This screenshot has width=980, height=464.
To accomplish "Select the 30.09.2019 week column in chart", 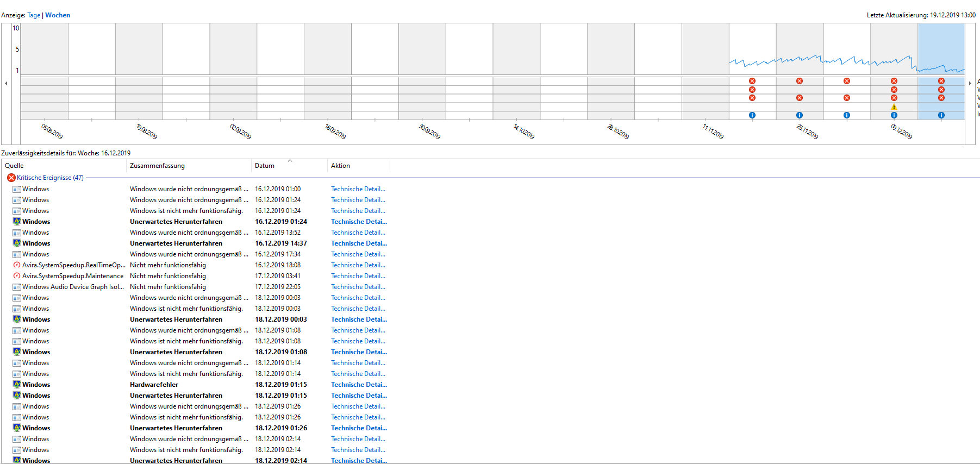I will 422,71.
